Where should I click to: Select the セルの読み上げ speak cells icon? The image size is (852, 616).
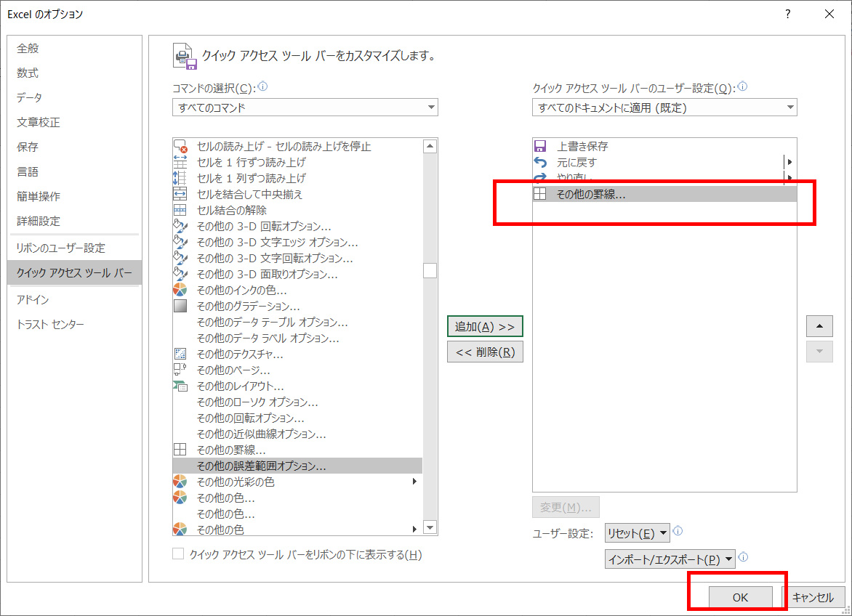tap(180, 146)
